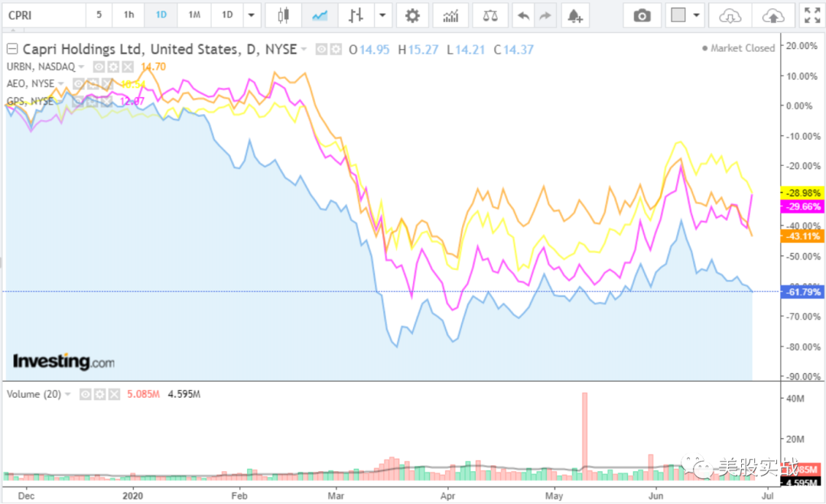Viewport: 826px width, 504px height.
Task: Select the 1h interval
Action: coord(129,15)
